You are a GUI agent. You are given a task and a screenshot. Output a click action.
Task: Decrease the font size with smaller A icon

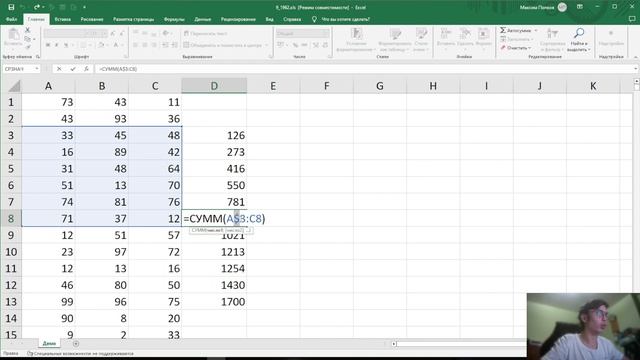[122, 33]
